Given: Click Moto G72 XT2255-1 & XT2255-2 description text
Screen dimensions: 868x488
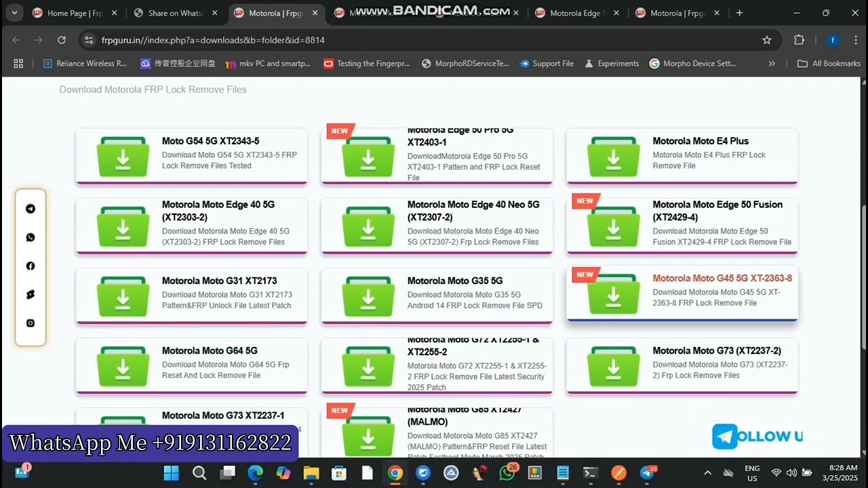Looking at the screenshot, I should click(x=477, y=376).
